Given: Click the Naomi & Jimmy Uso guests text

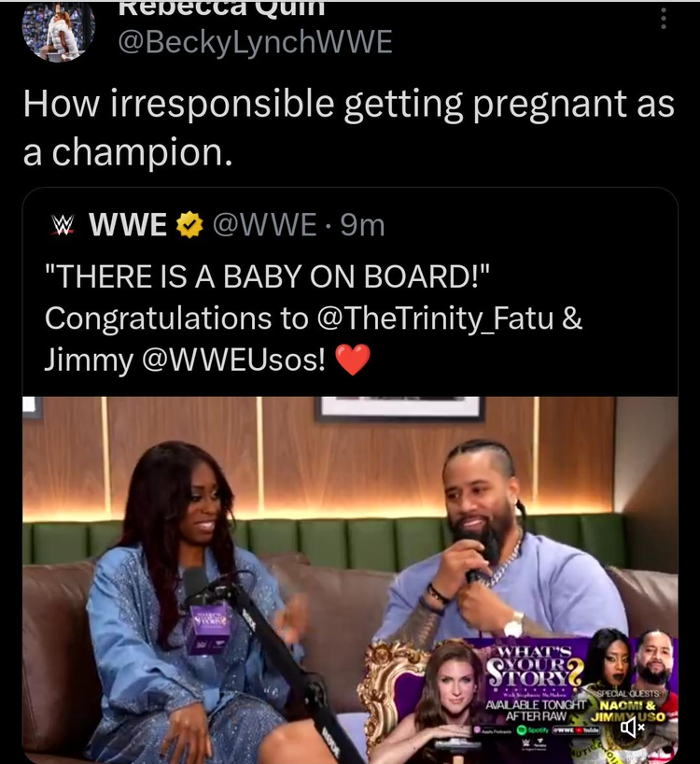Looking at the screenshot, I should coord(628,711).
